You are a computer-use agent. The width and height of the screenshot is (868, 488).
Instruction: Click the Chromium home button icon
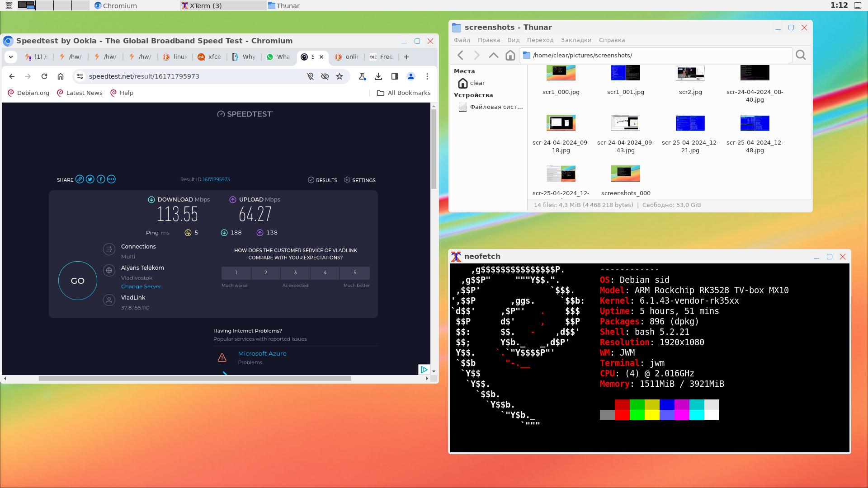(x=61, y=76)
